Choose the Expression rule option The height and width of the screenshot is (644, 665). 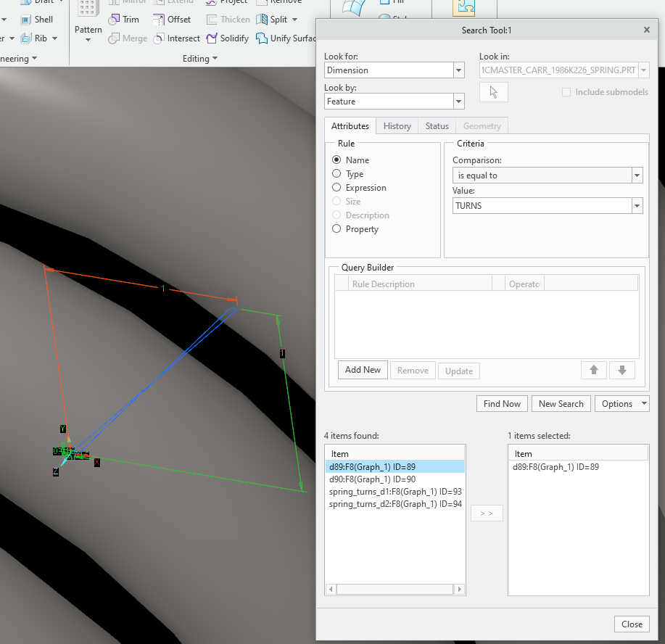tap(335, 187)
